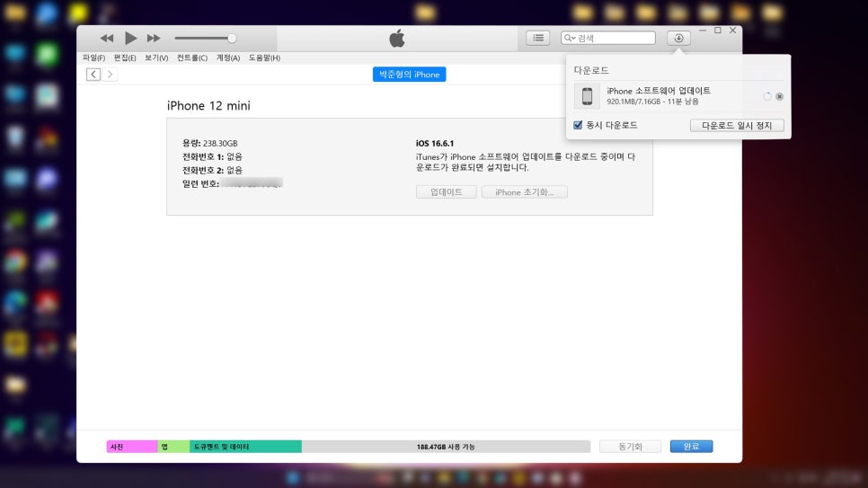Click the download progress spinner icon
Screen dimensions: 868x488
(x=767, y=96)
